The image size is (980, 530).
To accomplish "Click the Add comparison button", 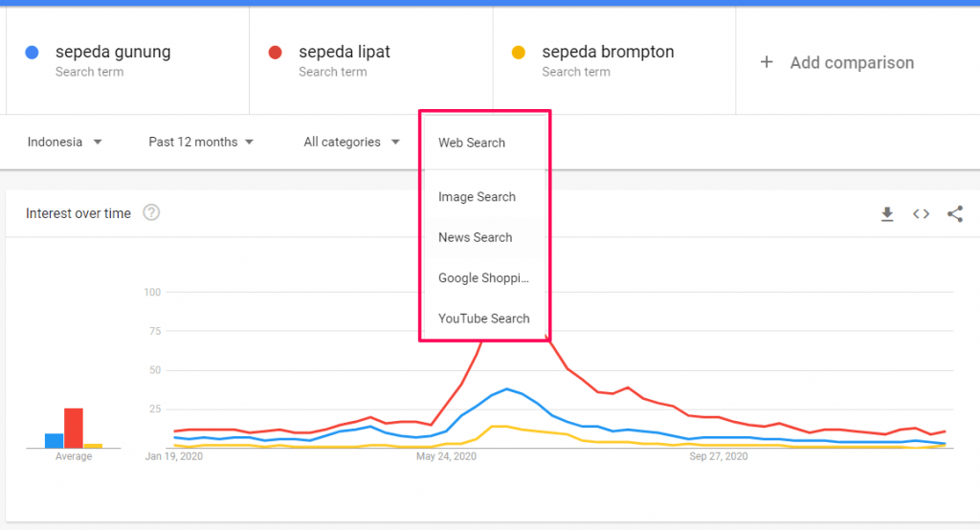I will 851,63.
